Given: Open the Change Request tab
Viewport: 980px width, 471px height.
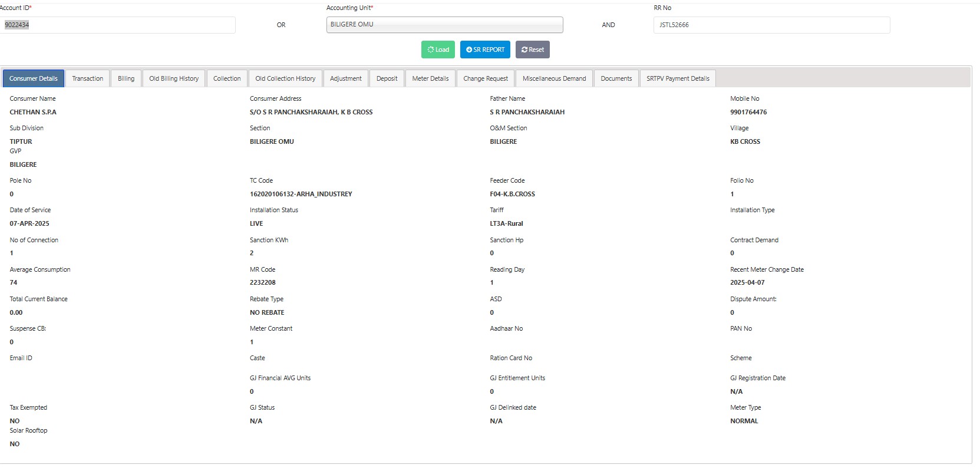Looking at the screenshot, I should [486, 78].
